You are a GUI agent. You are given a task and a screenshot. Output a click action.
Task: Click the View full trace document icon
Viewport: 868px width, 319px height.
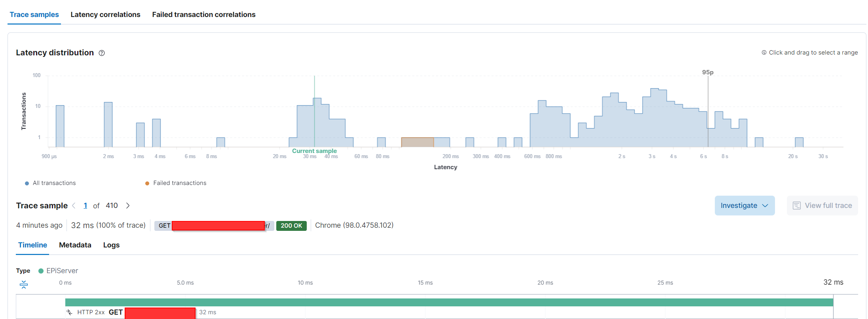[x=797, y=206]
